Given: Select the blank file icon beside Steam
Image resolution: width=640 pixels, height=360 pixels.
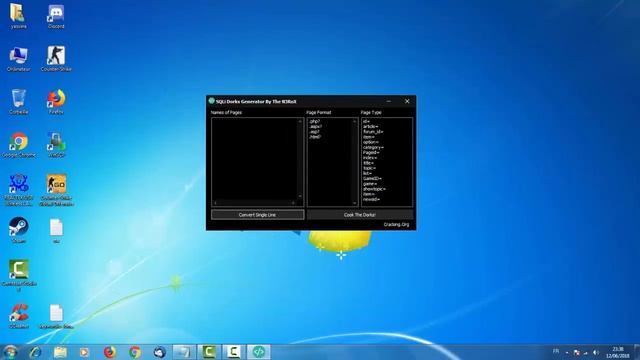Looking at the screenshot, I should tap(56, 231).
